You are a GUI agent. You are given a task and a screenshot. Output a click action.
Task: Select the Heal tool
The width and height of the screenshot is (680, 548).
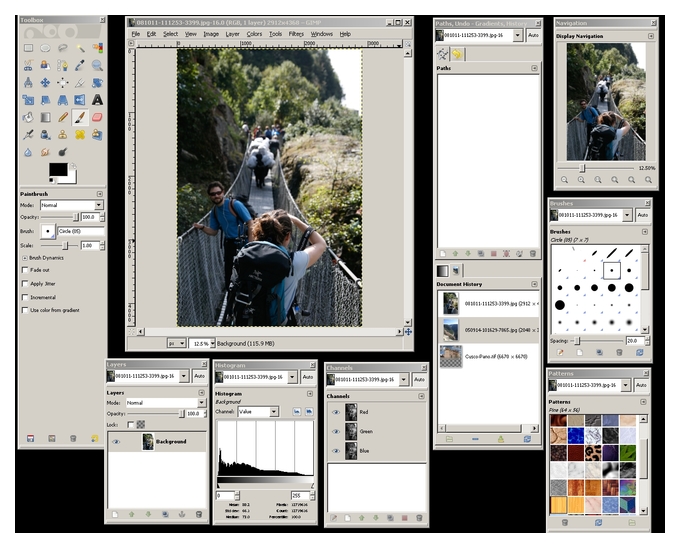tap(80, 135)
